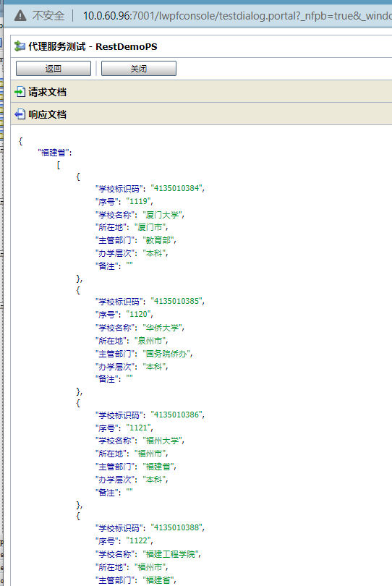This screenshot has height=586, width=392.
Task: Click the 关闭 button
Action: [x=139, y=69]
